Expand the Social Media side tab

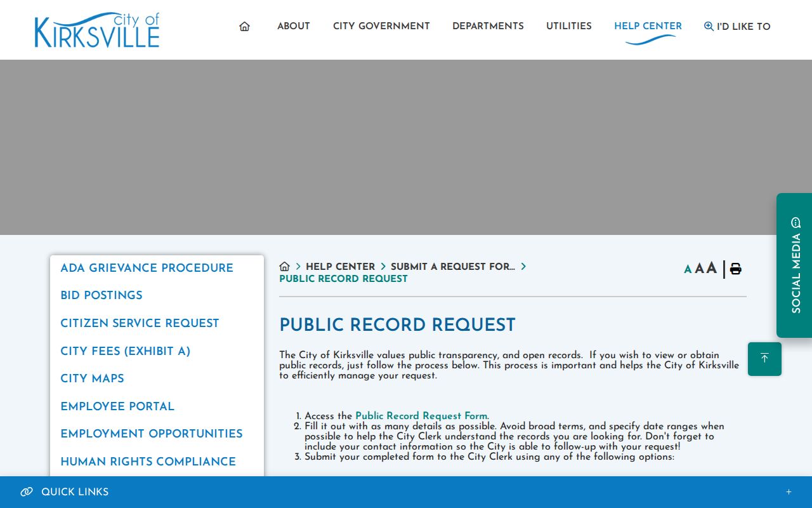pyautogui.click(x=794, y=265)
